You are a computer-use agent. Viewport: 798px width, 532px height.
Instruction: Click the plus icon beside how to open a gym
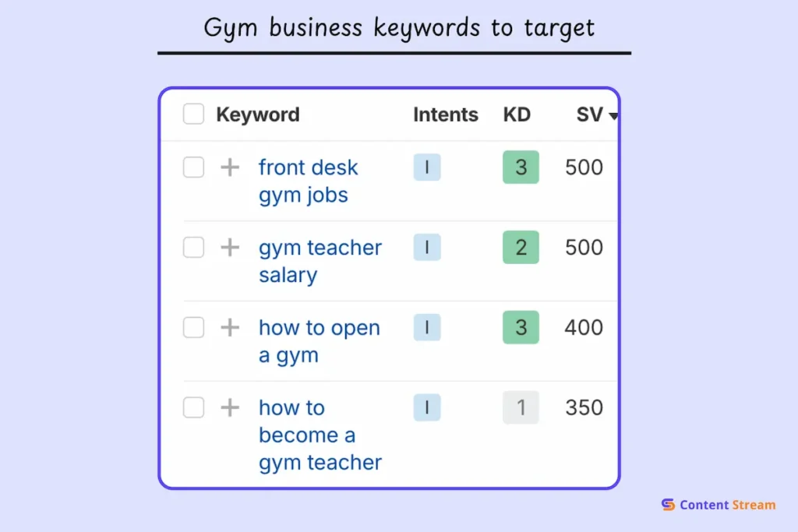(x=229, y=327)
